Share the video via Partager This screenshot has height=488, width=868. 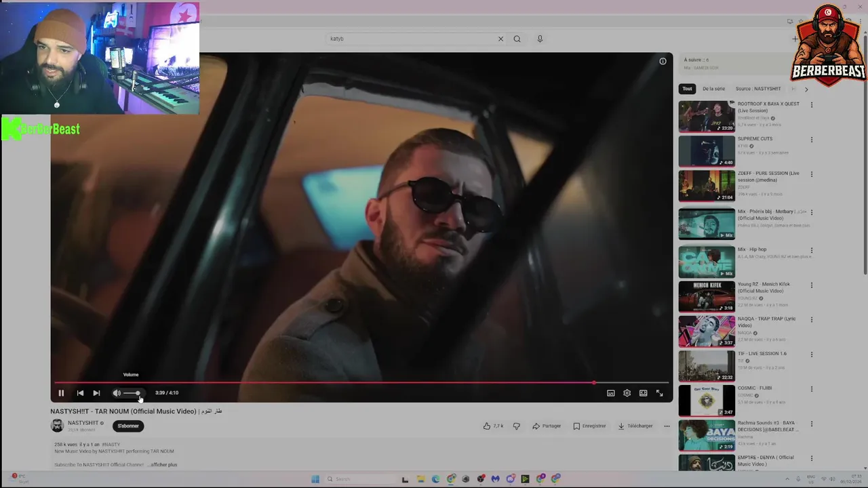547,426
